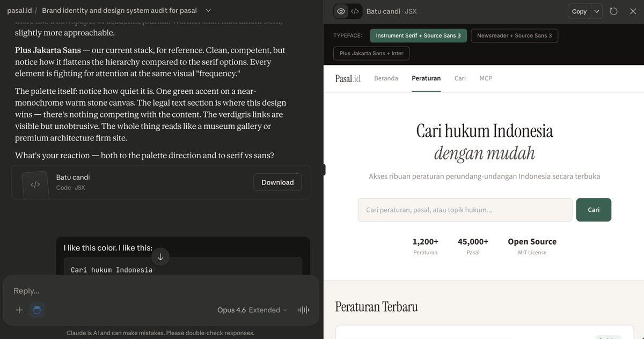The height and width of the screenshot is (339, 644).
Task: Click the Reply message input field
Action: 160,291
